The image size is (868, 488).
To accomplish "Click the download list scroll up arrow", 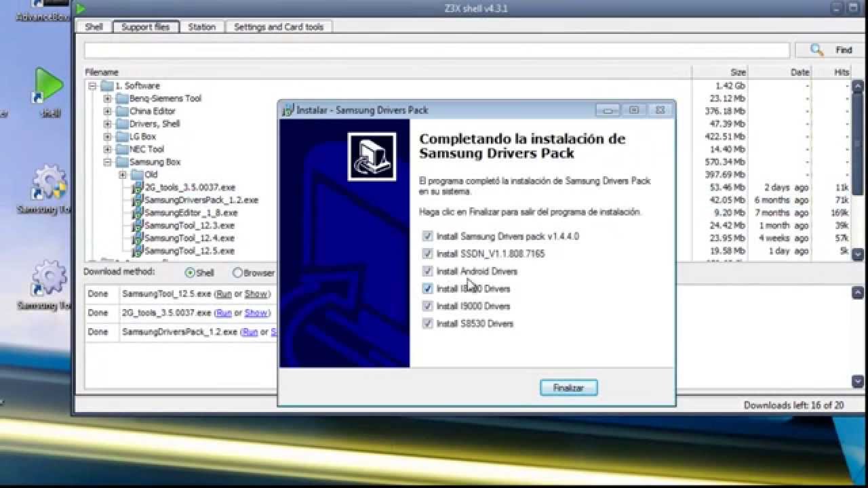I will pyautogui.click(x=857, y=293).
